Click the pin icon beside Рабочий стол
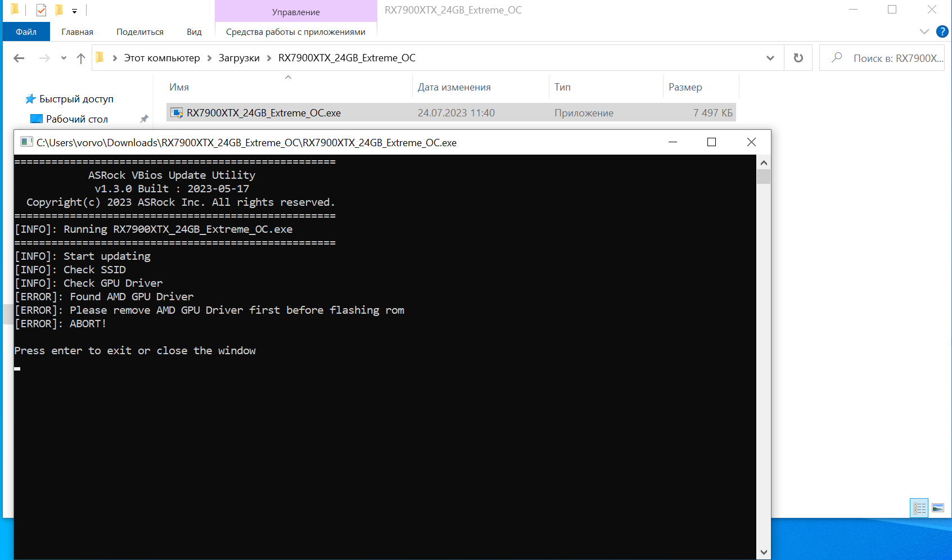 pyautogui.click(x=144, y=119)
